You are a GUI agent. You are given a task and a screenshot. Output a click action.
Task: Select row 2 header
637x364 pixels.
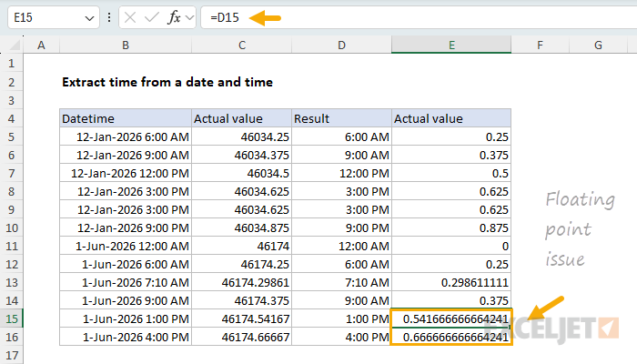[11, 82]
